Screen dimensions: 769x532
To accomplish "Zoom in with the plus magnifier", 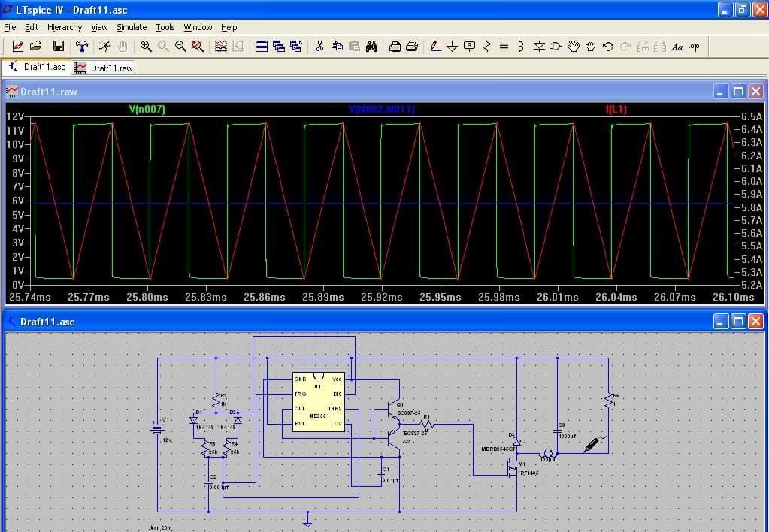I will pos(146,47).
